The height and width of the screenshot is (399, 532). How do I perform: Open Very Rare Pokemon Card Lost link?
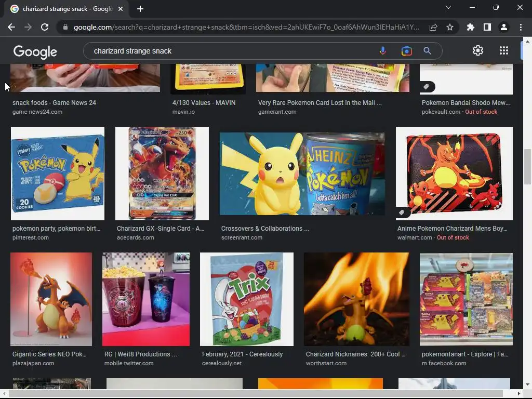point(320,102)
